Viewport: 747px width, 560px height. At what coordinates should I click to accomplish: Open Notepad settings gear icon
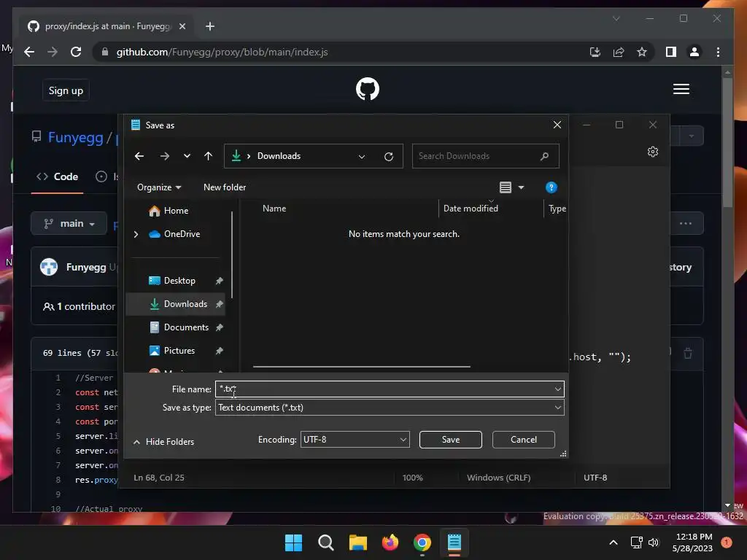pyautogui.click(x=653, y=152)
